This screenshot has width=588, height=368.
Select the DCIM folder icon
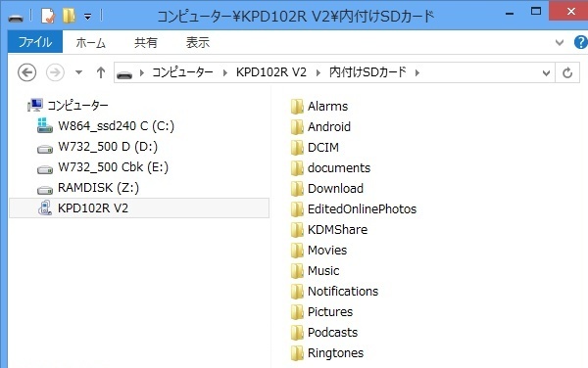pos(297,148)
